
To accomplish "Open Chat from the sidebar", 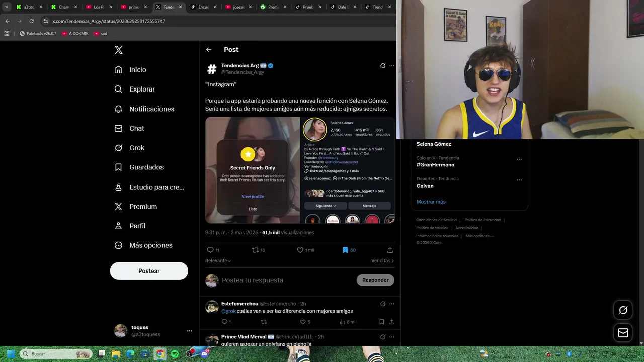I will point(129,128).
